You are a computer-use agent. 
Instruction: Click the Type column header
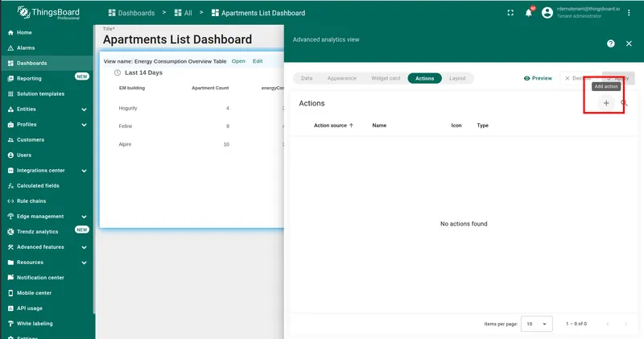tap(482, 126)
